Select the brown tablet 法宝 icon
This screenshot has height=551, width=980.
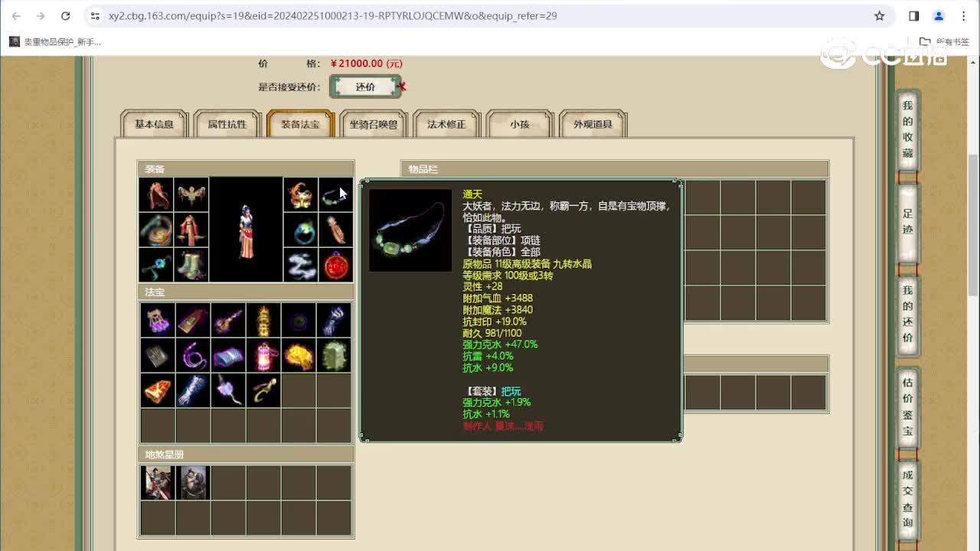click(193, 320)
